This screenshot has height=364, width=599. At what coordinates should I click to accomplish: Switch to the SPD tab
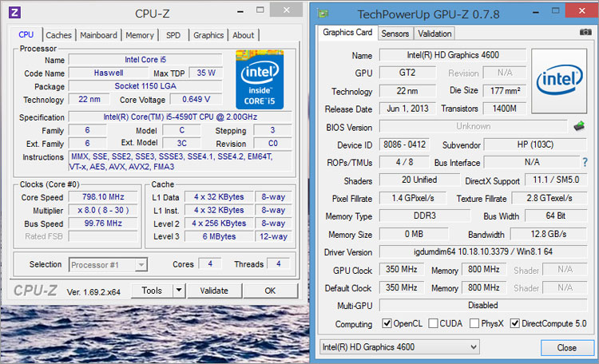pos(173,35)
